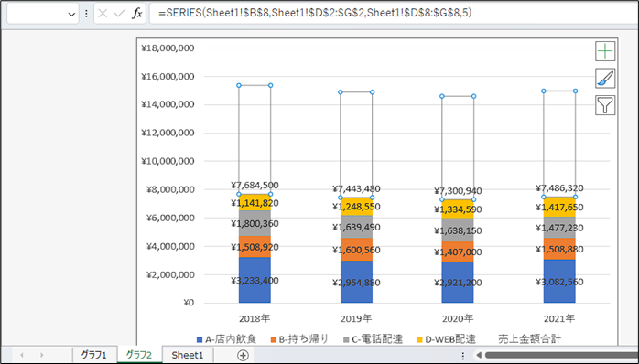The image size is (639, 364).
Task: Click the 2021年 axis category label
Action: (x=559, y=318)
